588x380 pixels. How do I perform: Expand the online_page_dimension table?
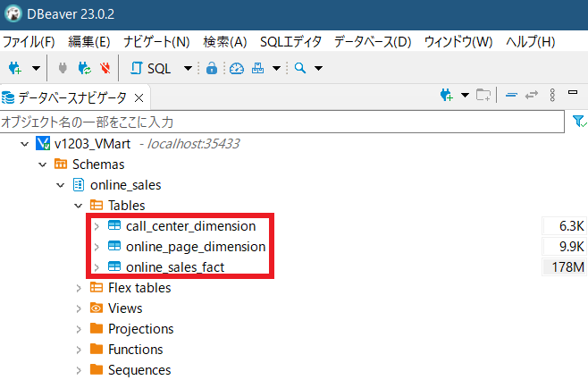click(x=97, y=247)
